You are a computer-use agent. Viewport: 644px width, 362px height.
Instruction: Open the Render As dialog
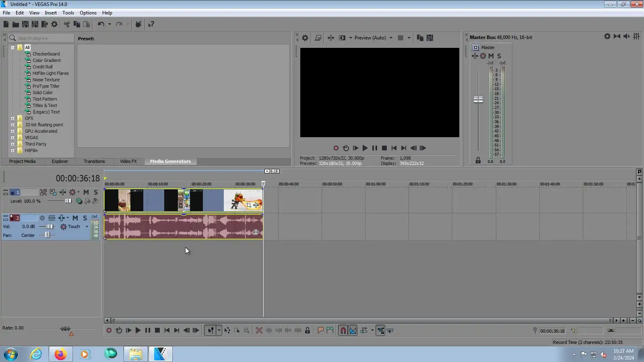pos(45,24)
